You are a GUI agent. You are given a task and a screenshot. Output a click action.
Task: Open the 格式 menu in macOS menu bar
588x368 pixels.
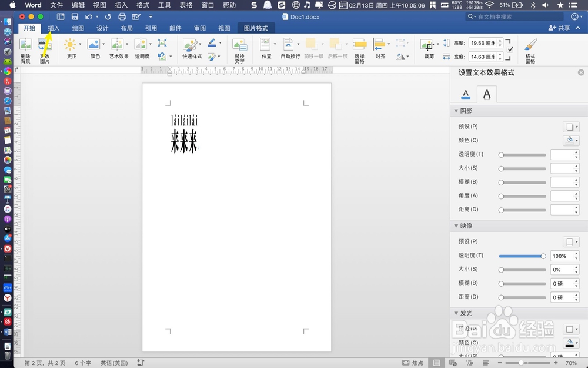tap(143, 5)
